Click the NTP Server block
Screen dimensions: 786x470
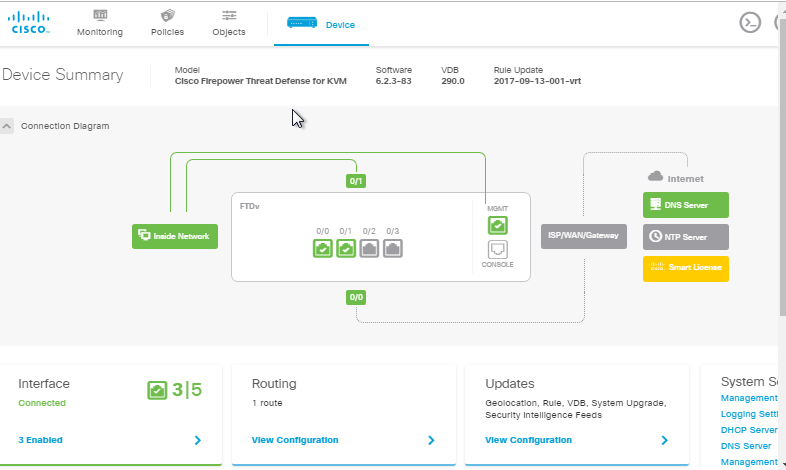[686, 237]
